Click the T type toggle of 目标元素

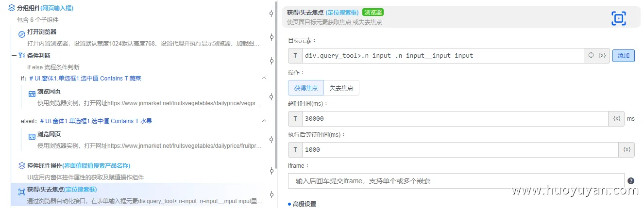click(295, 56)
